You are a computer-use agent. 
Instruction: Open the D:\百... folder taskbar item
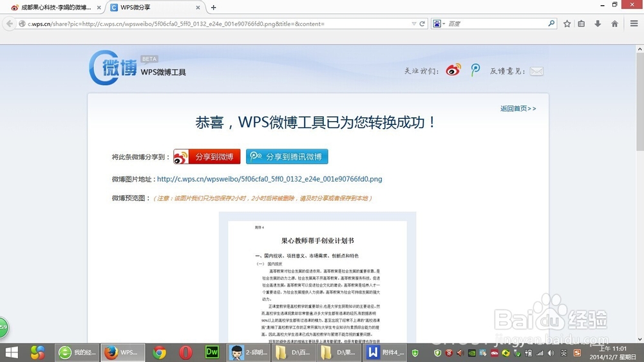(x=295, y=352)
